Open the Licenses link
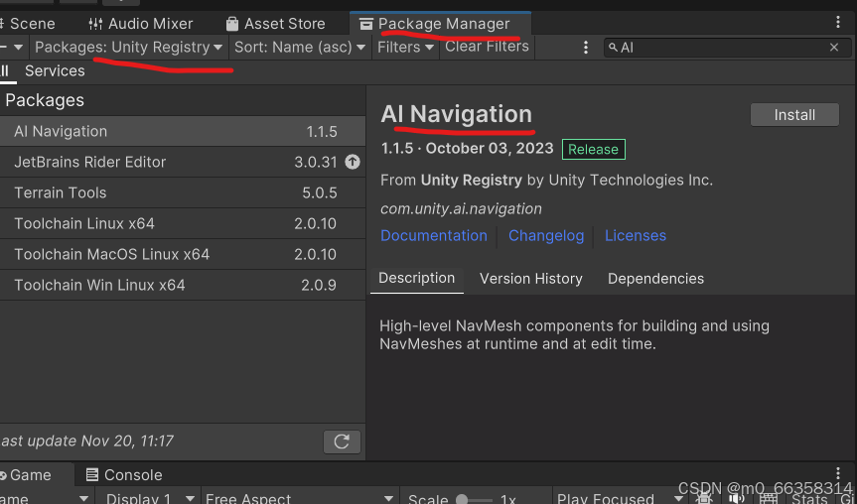The image size is (857, 504). (636, 235)
